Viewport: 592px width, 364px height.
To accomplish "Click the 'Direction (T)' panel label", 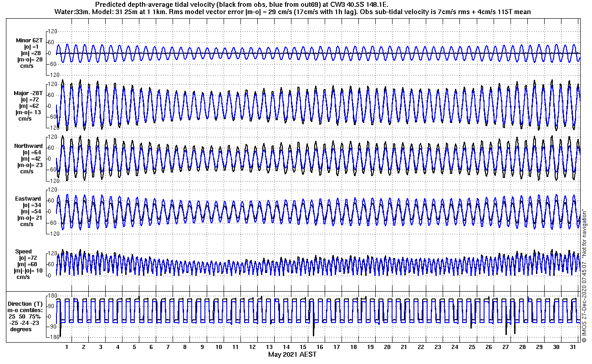I will tap(26, 303).
